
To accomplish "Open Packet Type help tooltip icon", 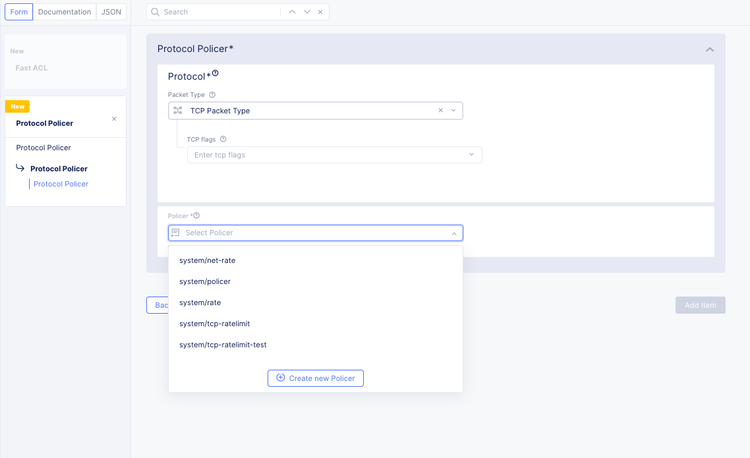I will (212, 95).
